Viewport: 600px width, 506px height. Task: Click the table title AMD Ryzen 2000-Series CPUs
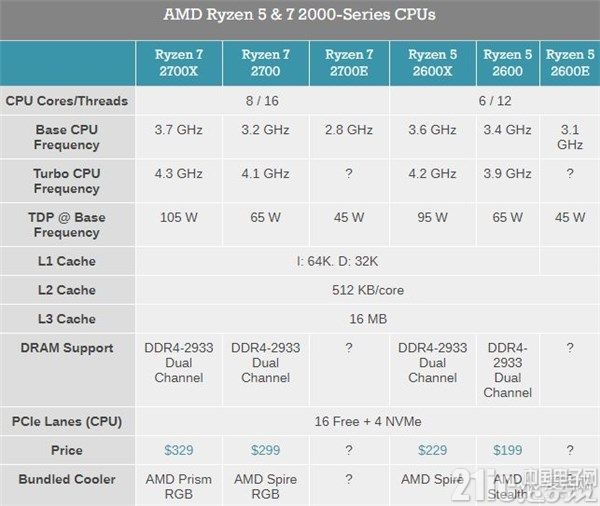pyautogui.click(x=300, y=15)
